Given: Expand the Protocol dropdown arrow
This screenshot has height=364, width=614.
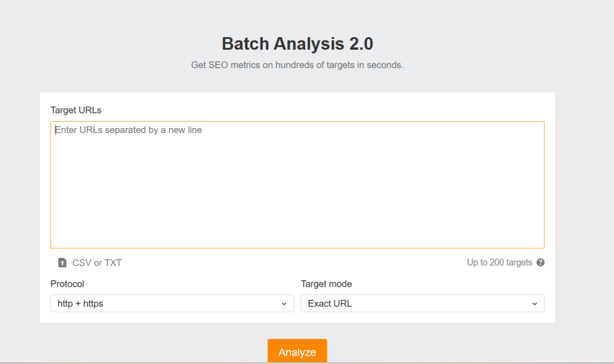Looking at the screenshot, I should pos(284,304).
